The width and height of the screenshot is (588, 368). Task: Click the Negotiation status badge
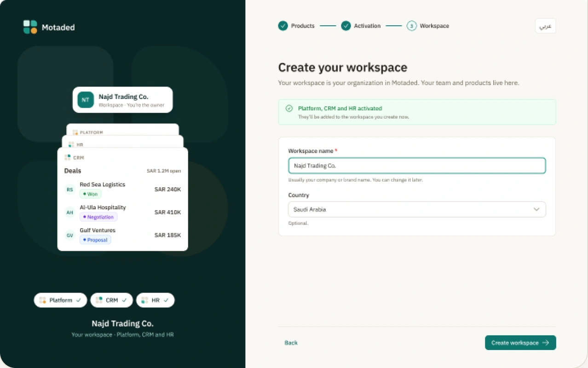click(x=98, y=217)
